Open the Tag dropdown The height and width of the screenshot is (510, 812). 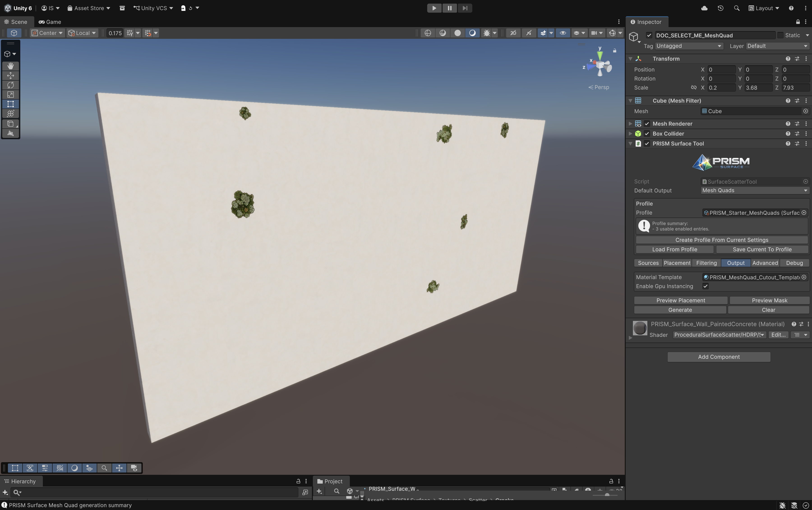coord(689,46)
